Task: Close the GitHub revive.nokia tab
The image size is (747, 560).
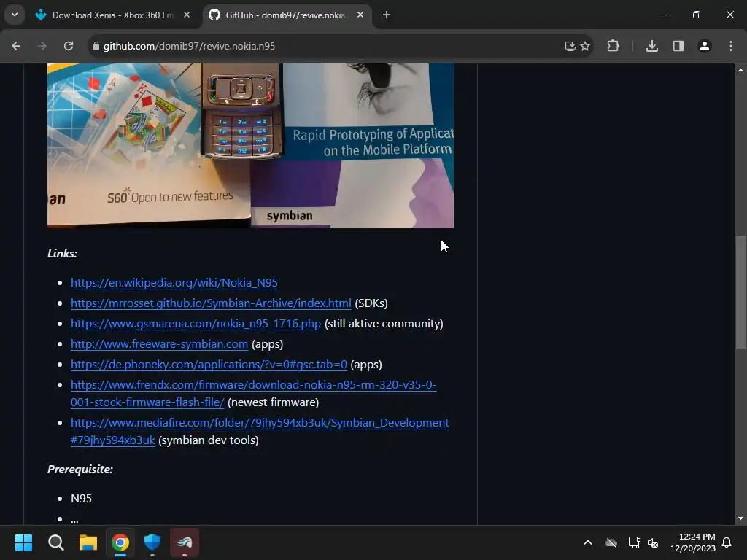Action: (x=360, y=15)
